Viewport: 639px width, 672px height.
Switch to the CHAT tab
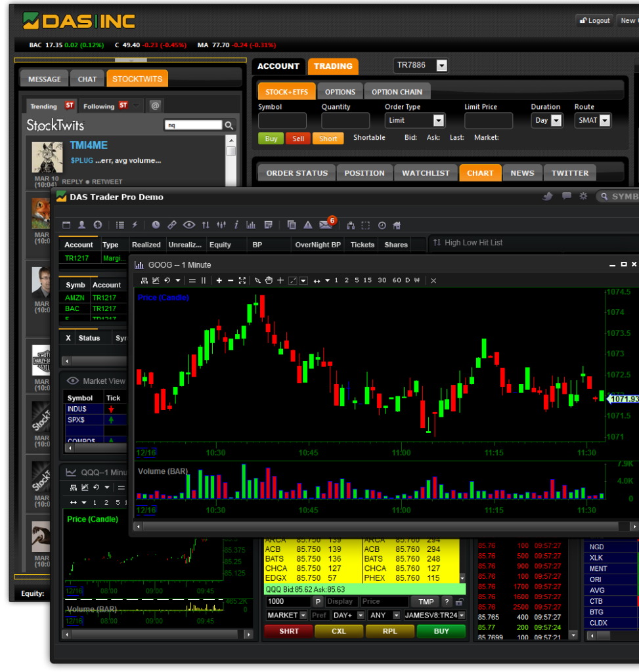click(87, 79)
